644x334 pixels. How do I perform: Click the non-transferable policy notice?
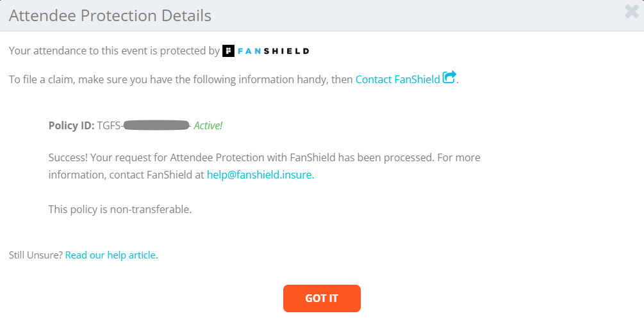pyautogui.click(x=120, y=209)
